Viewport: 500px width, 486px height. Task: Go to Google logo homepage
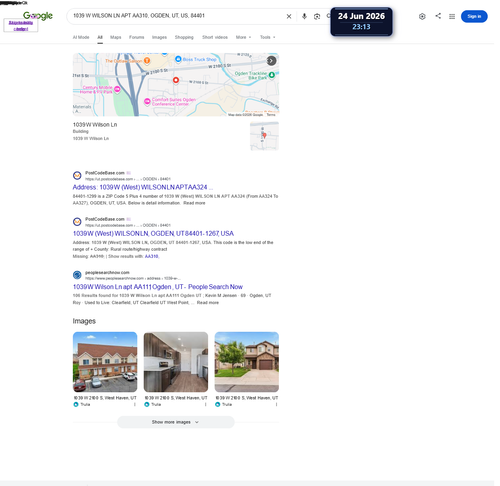38,16
